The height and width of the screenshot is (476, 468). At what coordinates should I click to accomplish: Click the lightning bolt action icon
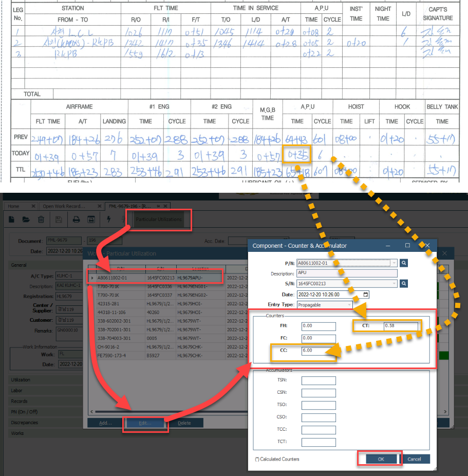(109, 219)
